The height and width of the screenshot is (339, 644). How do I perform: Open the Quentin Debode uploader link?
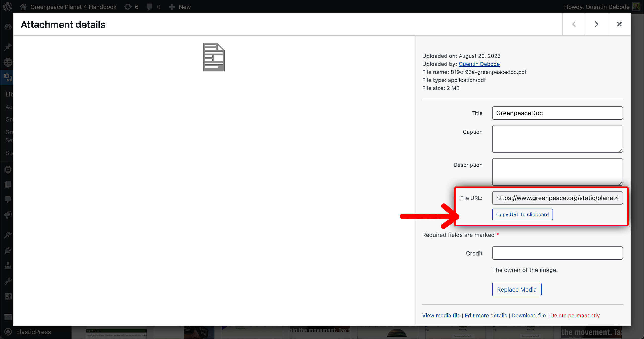(x=479, y=64)
